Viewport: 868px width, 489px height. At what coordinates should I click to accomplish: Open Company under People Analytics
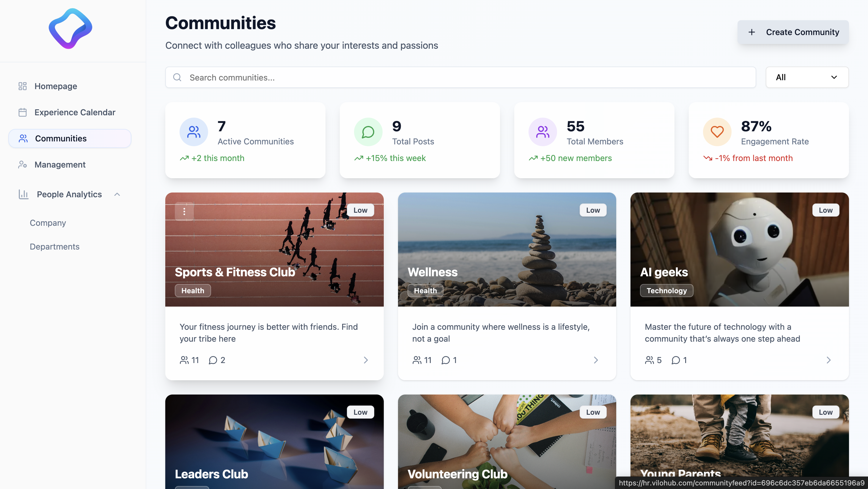pyautogui.click(x=48, y=223)
